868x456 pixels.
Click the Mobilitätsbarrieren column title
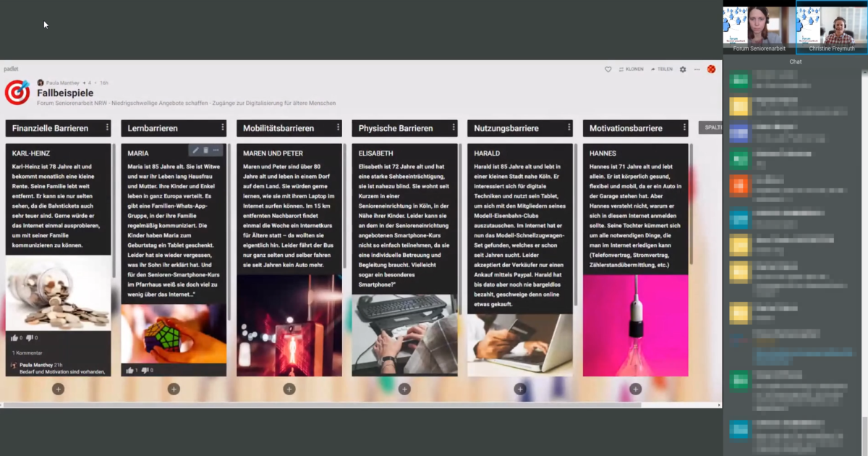pos(278,128)
